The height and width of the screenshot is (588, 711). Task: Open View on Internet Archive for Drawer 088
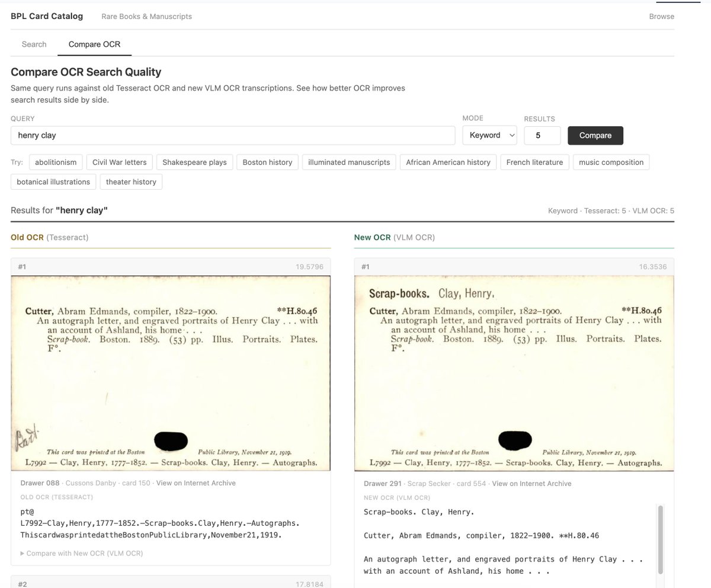196,483
